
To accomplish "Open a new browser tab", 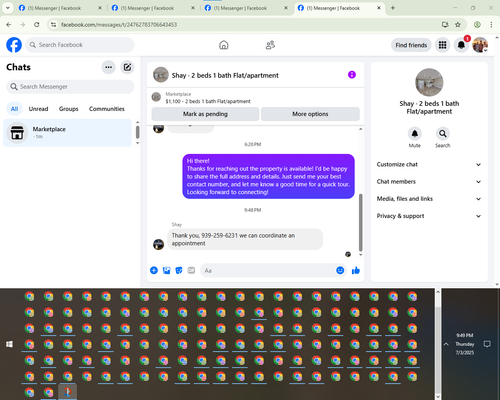I will [x=393, y=8].
